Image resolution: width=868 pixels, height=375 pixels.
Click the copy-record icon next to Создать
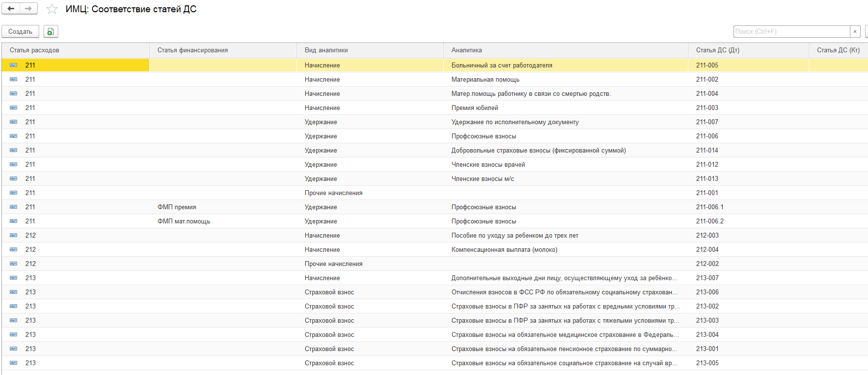[x=50, y=32]
